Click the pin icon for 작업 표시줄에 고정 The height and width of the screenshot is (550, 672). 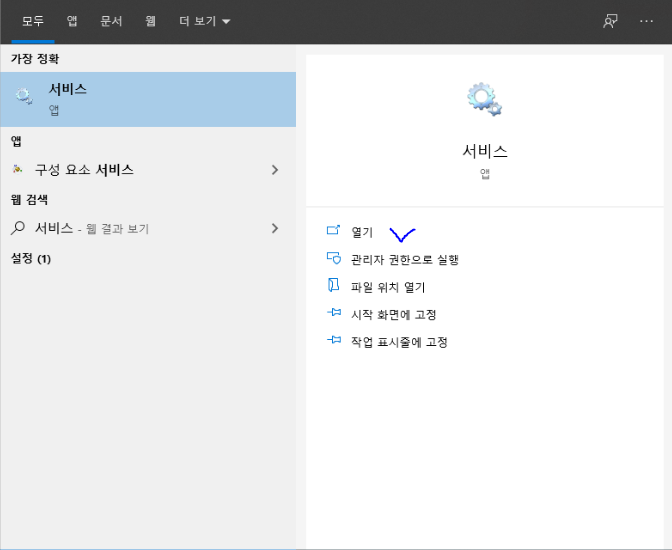(334, 340)
